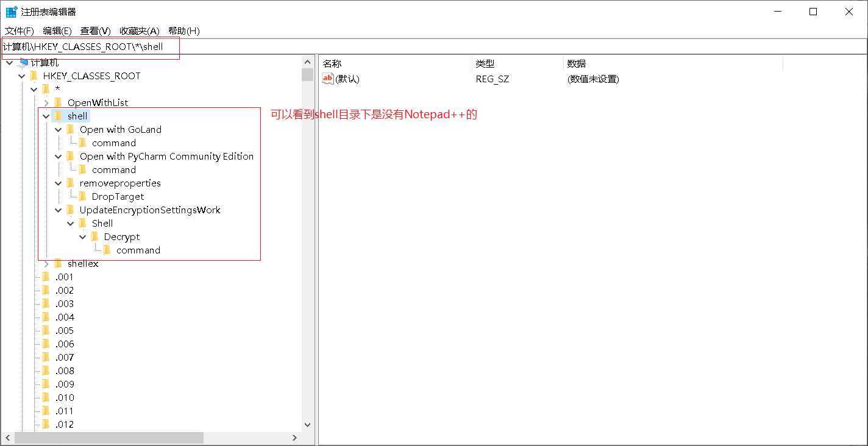Collapse Open with PyCharm Community Edition key
This screenshot has width=868, height=446.
point(59,156)
